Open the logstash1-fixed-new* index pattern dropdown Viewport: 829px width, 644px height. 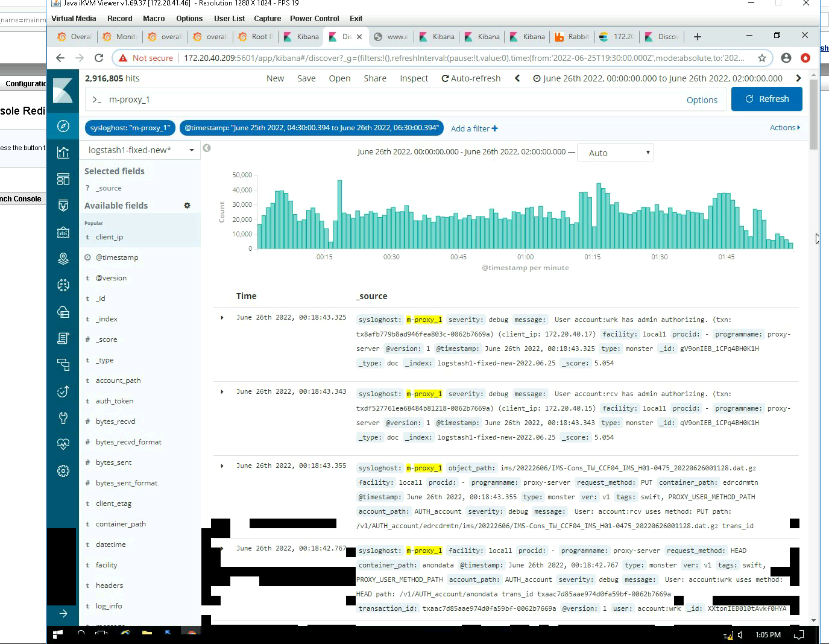coord(140,150)
